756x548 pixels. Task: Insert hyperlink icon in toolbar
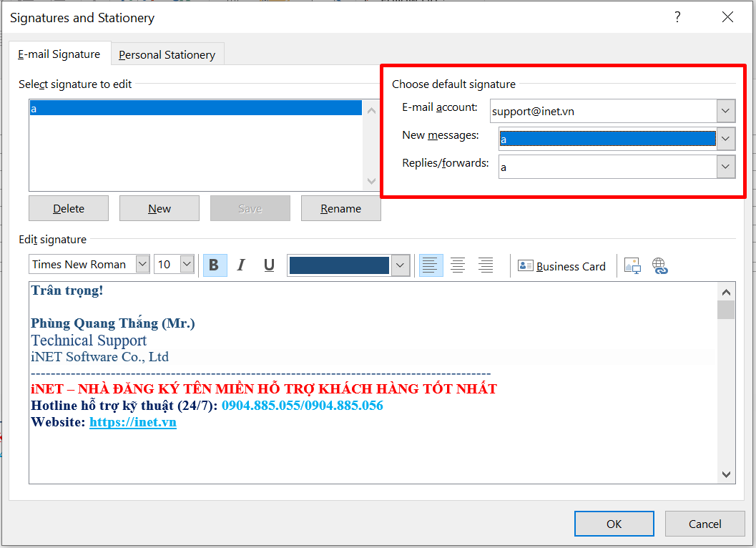(x=659, y=266)
